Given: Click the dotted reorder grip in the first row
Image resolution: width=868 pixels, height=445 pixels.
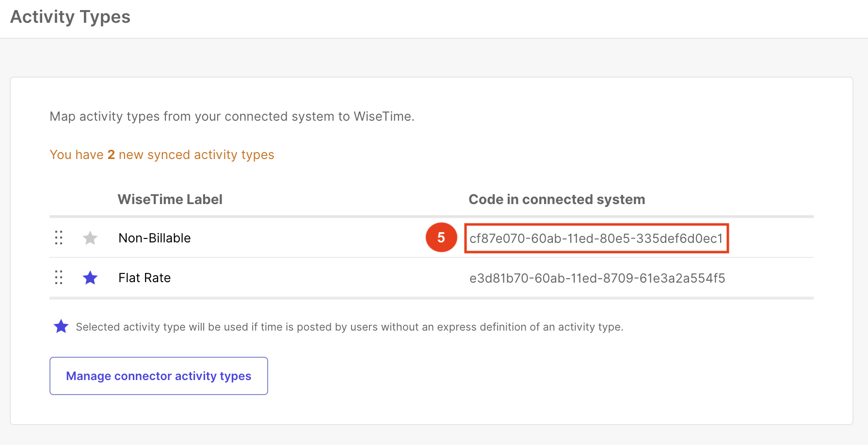Looking at the screenshot, I should point(59,238).
